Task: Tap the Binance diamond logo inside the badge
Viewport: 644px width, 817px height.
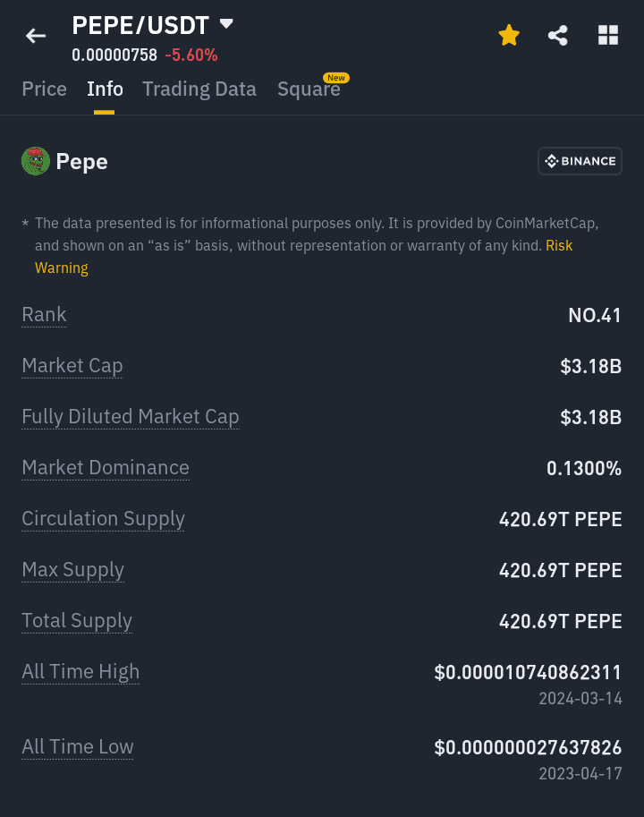Action: [x=552, y=161]
